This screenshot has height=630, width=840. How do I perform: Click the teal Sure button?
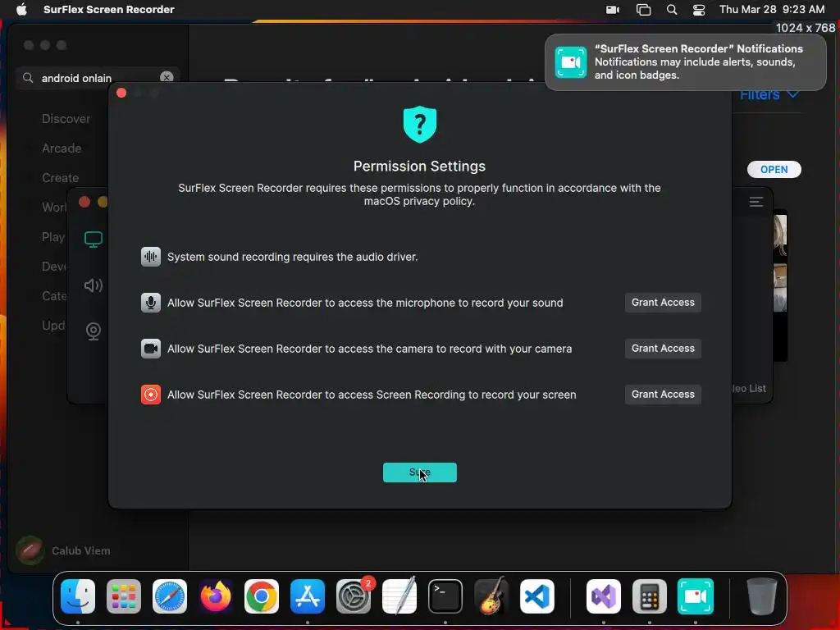pyautogui.click(x=419, y=472)
